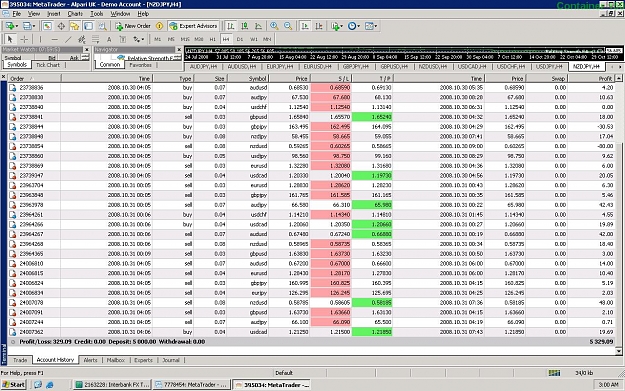Toggle the Expert Advisors button
This screenshot has height=391, width=625.
193,26
